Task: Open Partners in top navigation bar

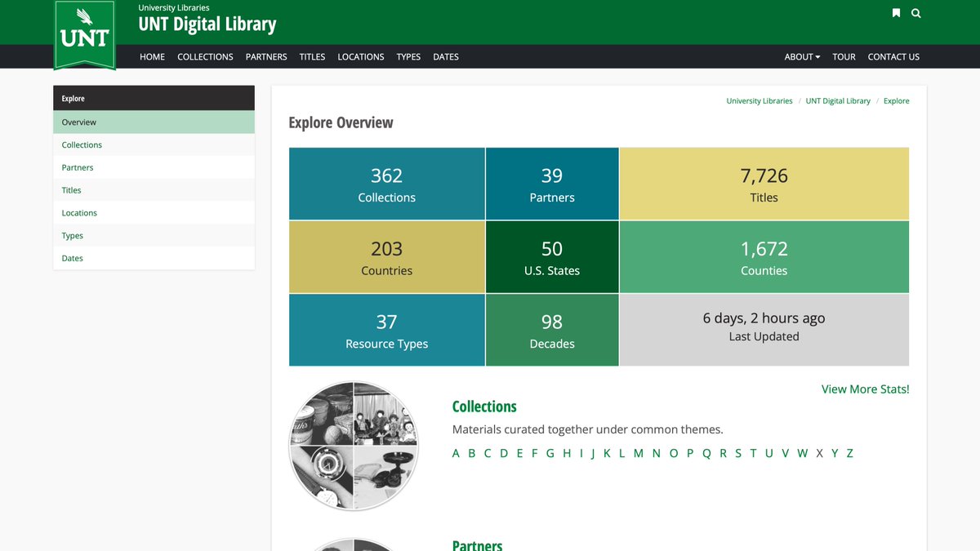Action: pos(266,57)
